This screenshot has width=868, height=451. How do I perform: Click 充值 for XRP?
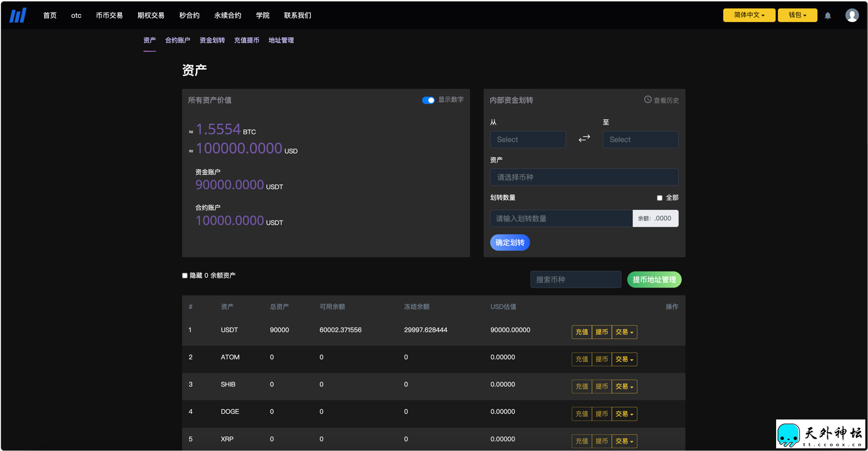click(582, 441)
